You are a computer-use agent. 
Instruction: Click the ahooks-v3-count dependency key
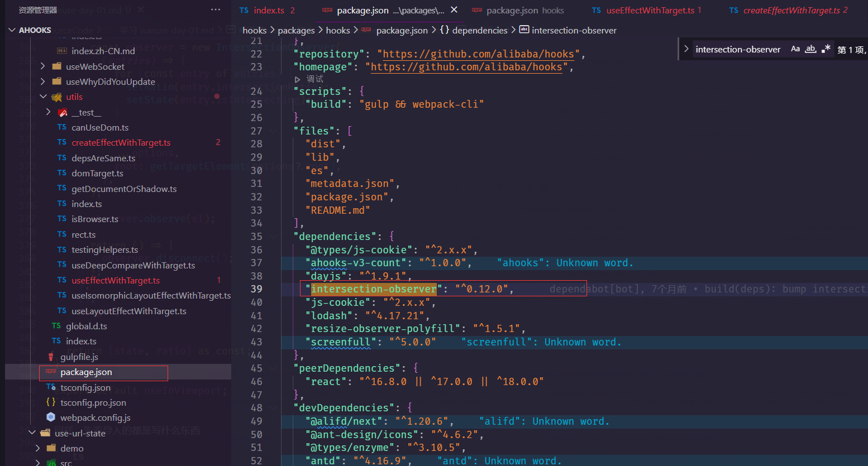coord(355,263)
